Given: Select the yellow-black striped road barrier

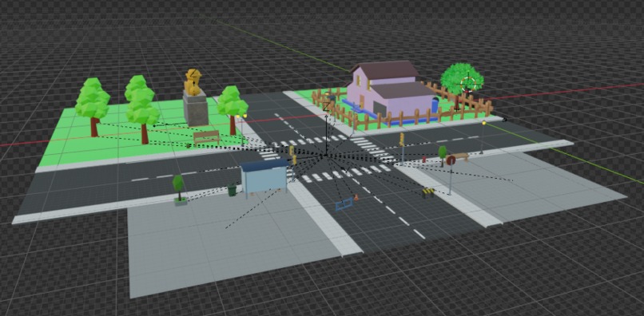Looking at the screenshot, I should pyautogui.click(x=428, y=193).
